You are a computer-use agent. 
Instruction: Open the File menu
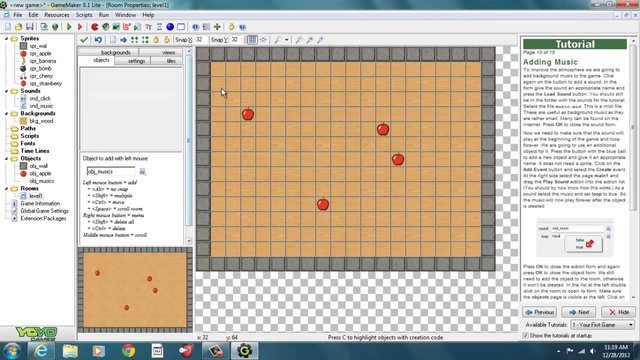[18, 15]
